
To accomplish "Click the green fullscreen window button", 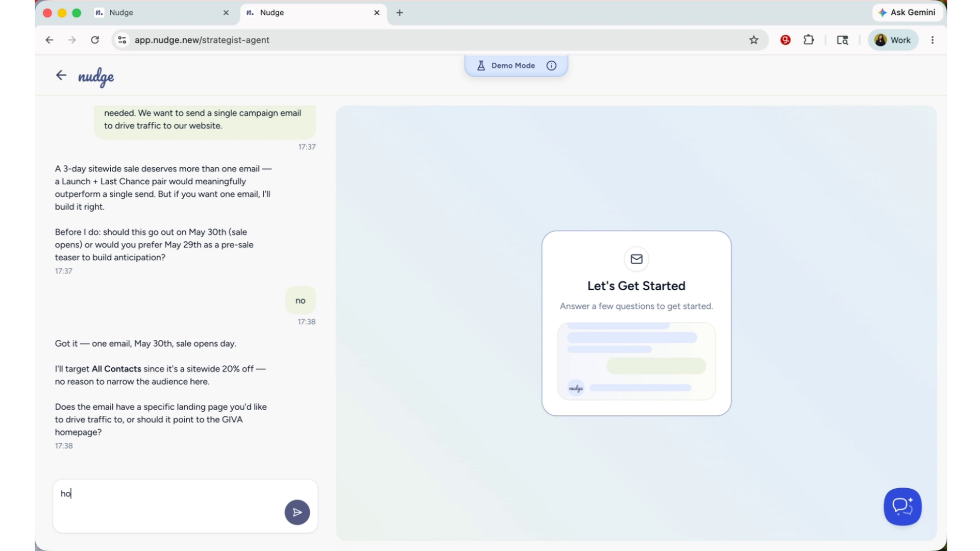I will (x=77, y=13).
